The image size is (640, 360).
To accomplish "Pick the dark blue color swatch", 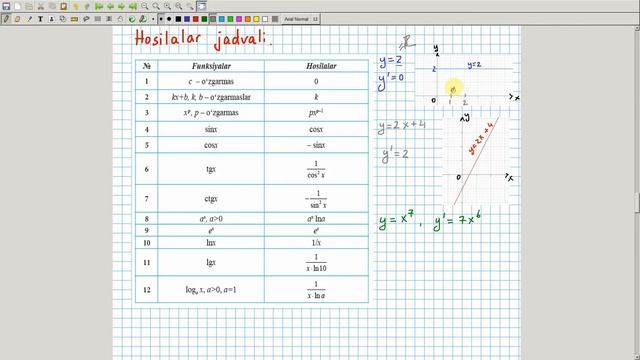I will click(187, 19).
